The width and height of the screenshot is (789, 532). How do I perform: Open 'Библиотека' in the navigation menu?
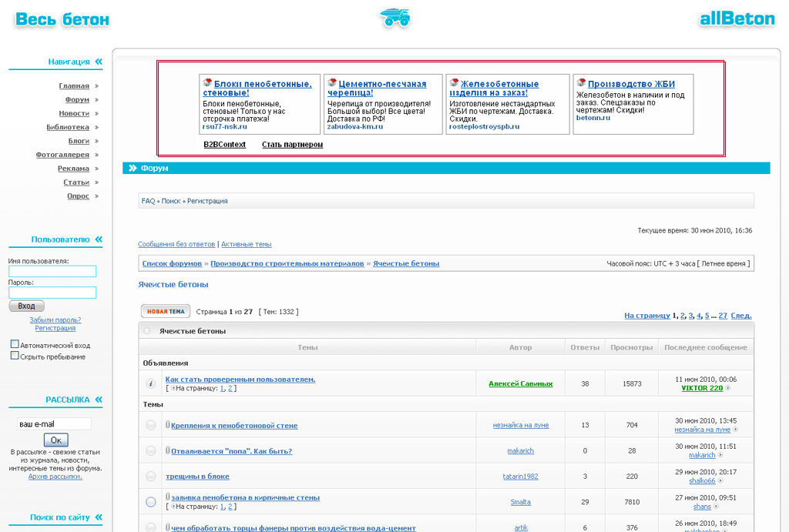(68, 127)
